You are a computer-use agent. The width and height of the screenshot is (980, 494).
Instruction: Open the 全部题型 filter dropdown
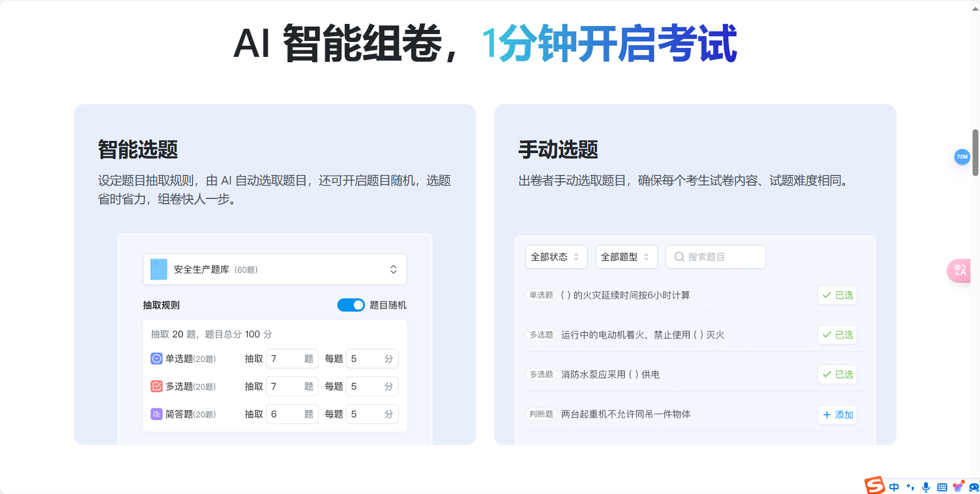pos(626,257)
